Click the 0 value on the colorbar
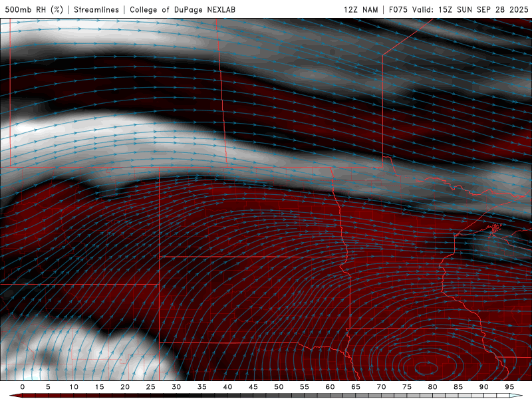 pyautogui.click(x=23, y=387)
